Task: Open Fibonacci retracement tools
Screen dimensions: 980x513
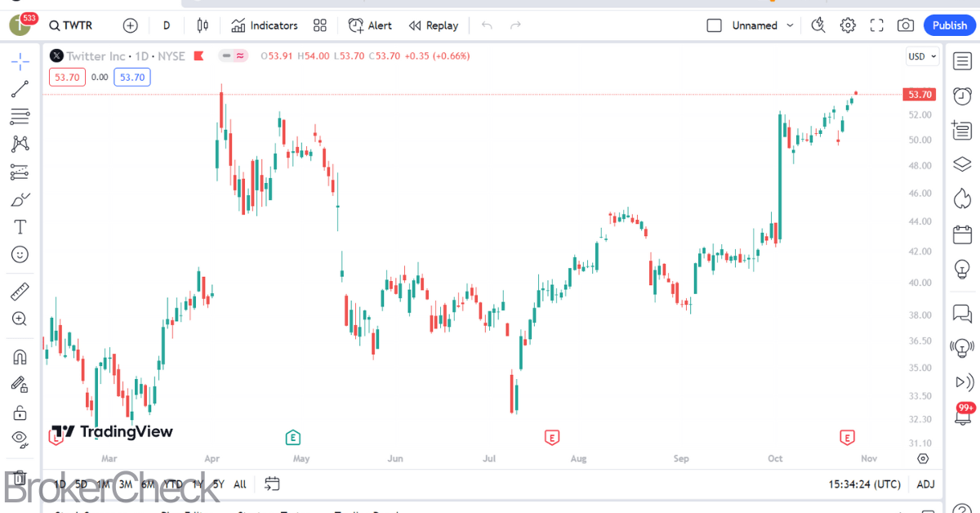Action: [20, 117]
